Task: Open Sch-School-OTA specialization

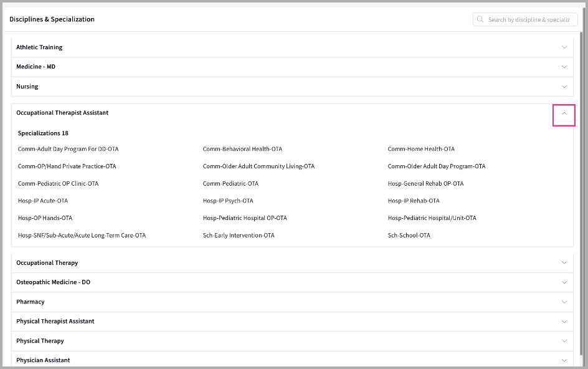Action: tap(409, 236)
